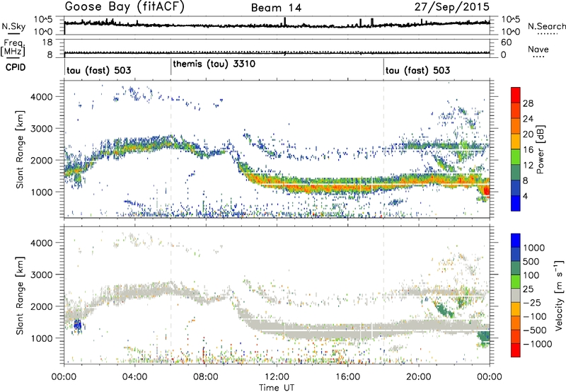
Task: Click the '18' frequency axis value
Action: coord(47,42)
